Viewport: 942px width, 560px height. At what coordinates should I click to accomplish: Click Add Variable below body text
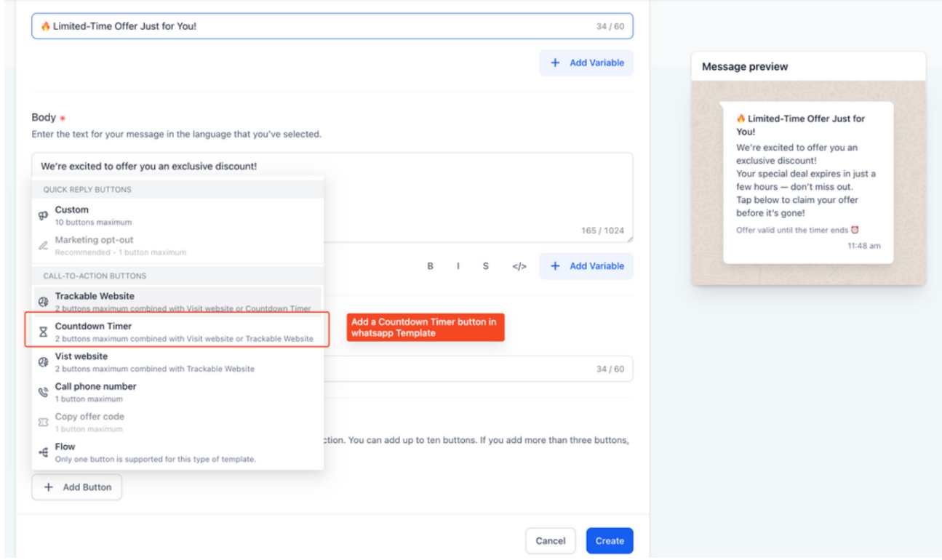point(586,266)
